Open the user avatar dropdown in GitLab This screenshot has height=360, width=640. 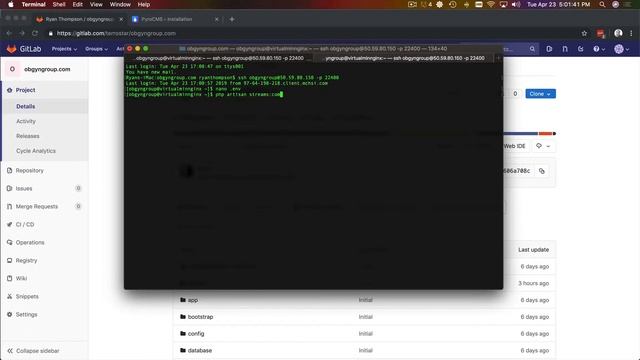pos(622,49)
